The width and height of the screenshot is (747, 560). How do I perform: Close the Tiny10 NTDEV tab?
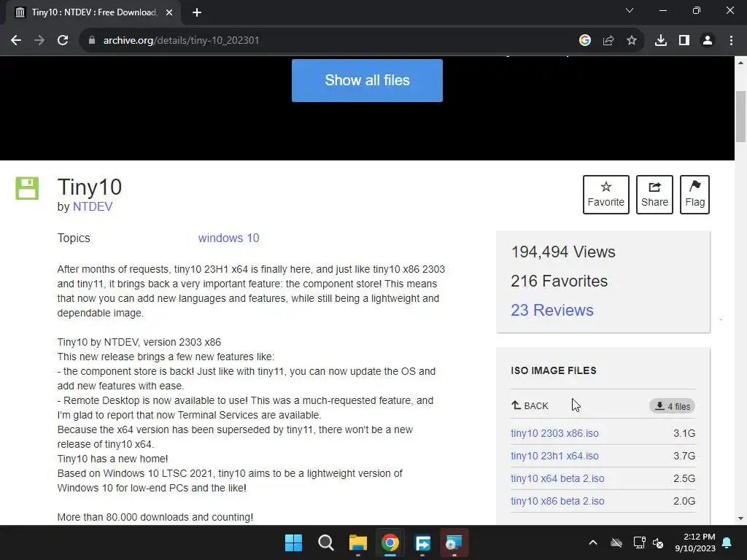click(169, 12)
